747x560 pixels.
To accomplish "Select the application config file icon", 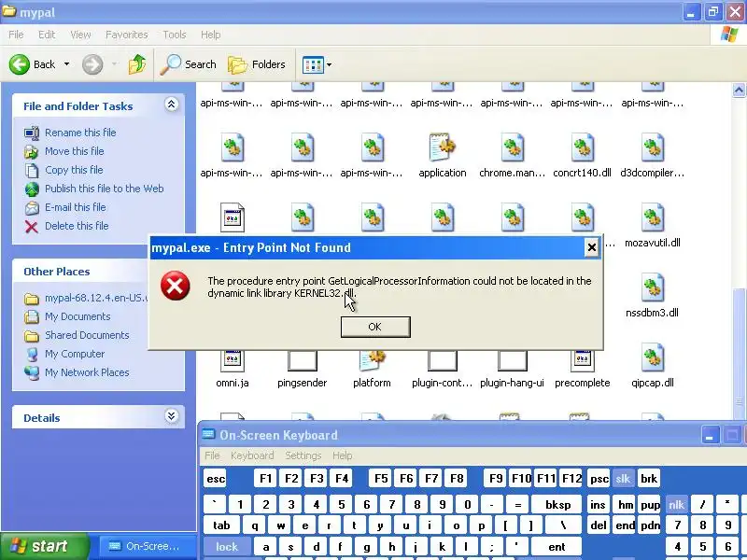I will [x=442, y=147].
